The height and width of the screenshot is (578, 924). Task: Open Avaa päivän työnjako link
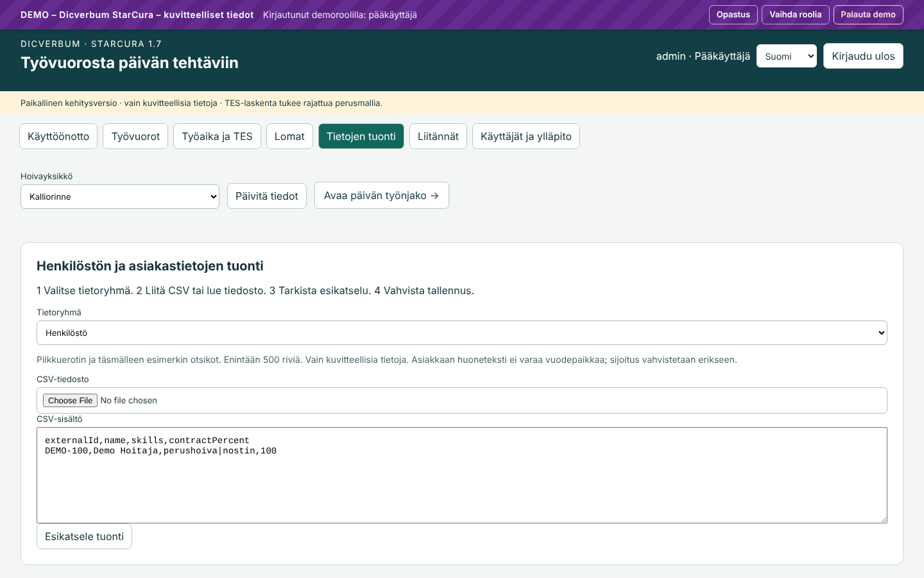pyautogui.click(x=382, y=195)
